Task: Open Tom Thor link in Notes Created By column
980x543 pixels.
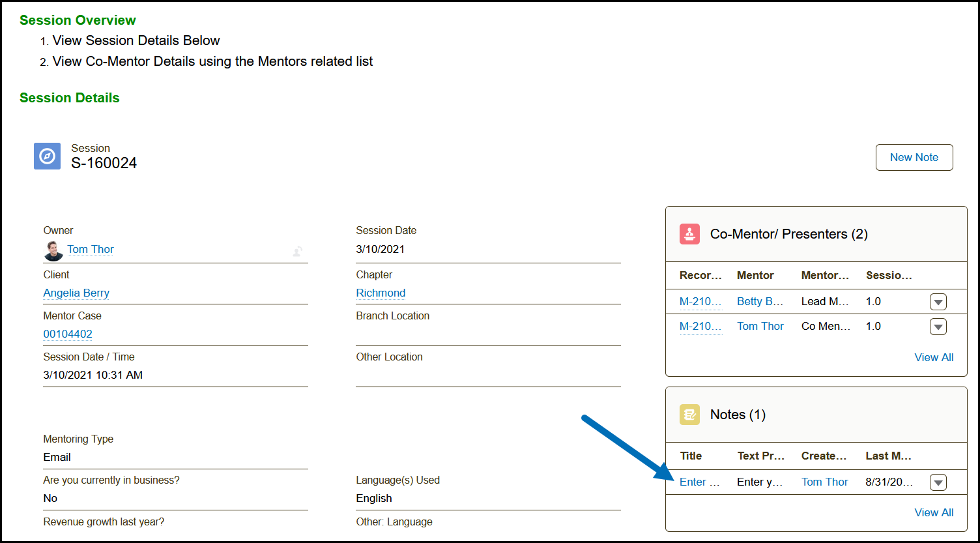Action: 824,482
